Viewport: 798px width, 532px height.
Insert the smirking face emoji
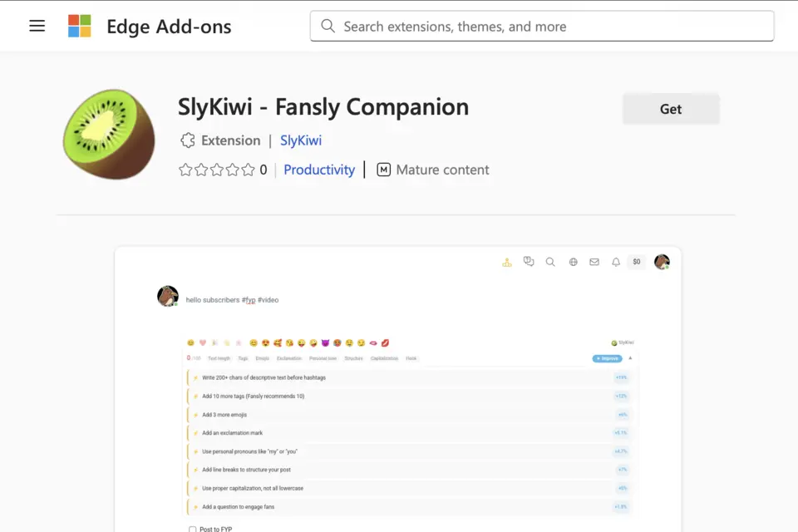click(362, 342)
